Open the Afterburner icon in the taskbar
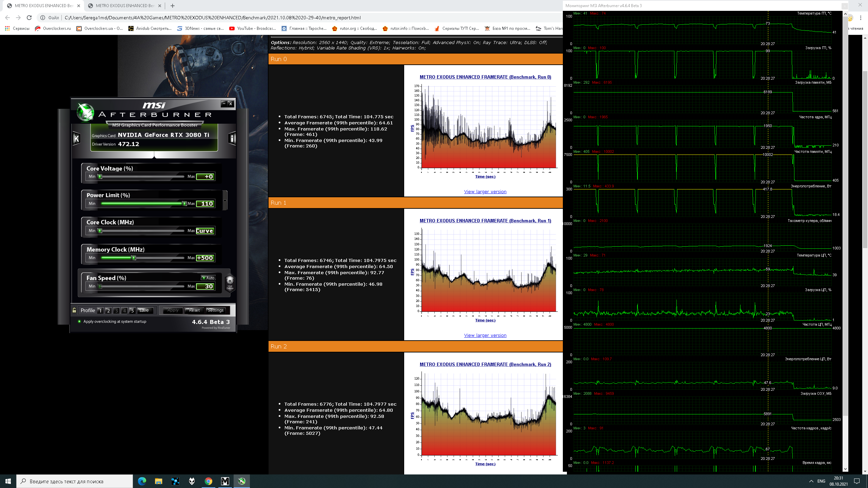Screen dimensions: 868x488 pos(241,481)
